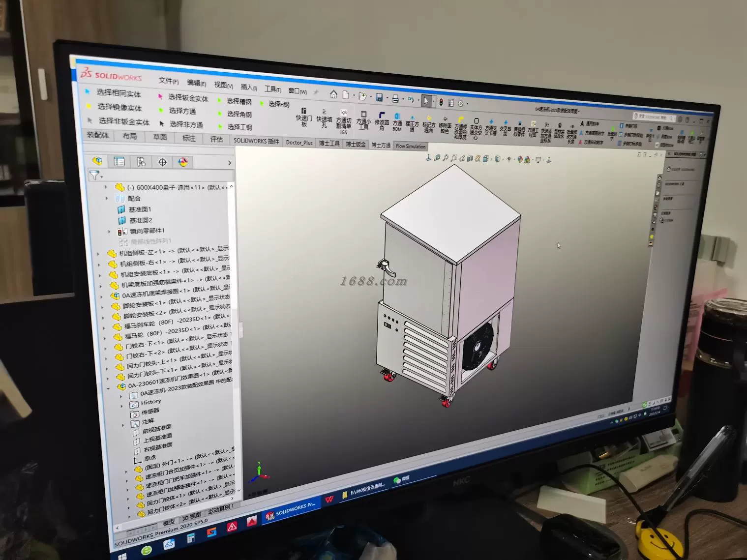Click the 选择方通 command
The width and height of the screenshot is (747, 560).
click(x=182, y=111)
